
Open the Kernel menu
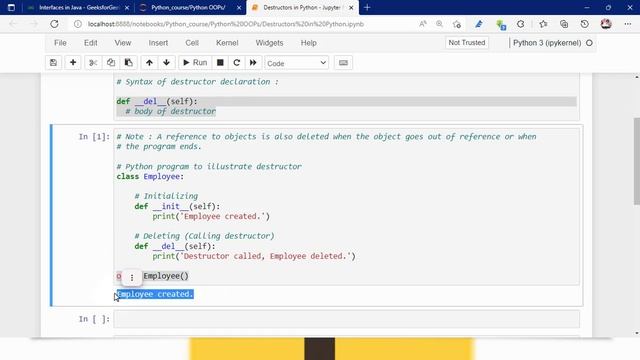tap(227, 43)
